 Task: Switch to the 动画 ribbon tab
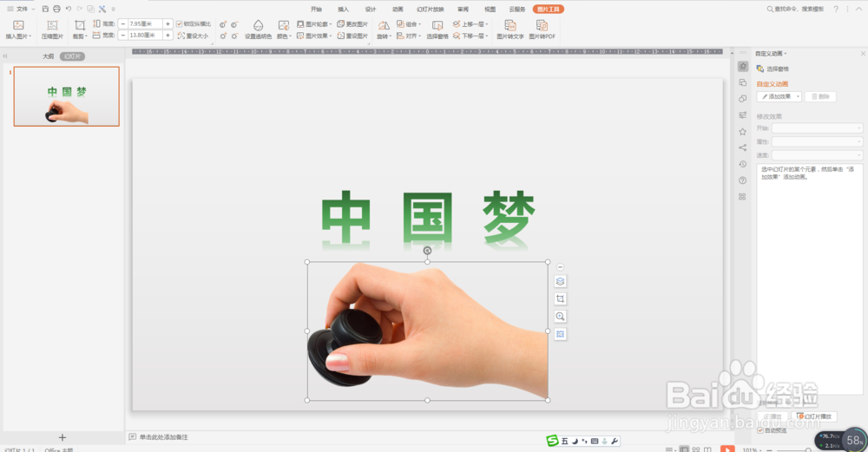[398, 9]
